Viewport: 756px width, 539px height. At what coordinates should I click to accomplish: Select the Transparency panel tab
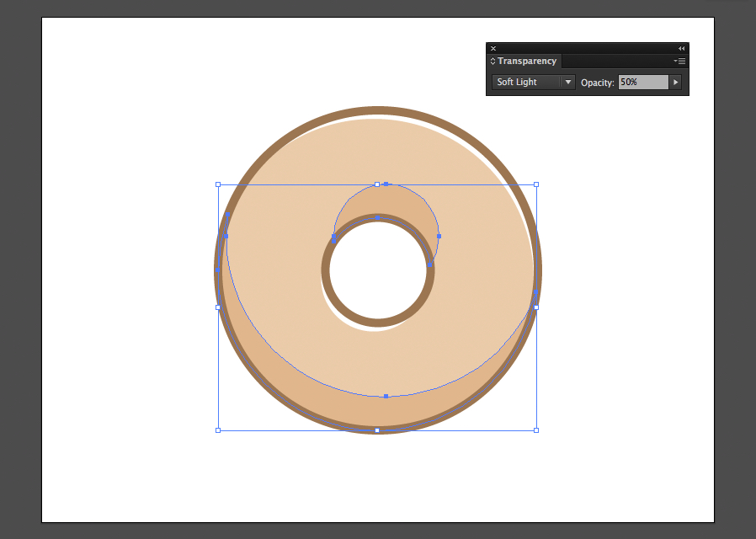[526, 61]
